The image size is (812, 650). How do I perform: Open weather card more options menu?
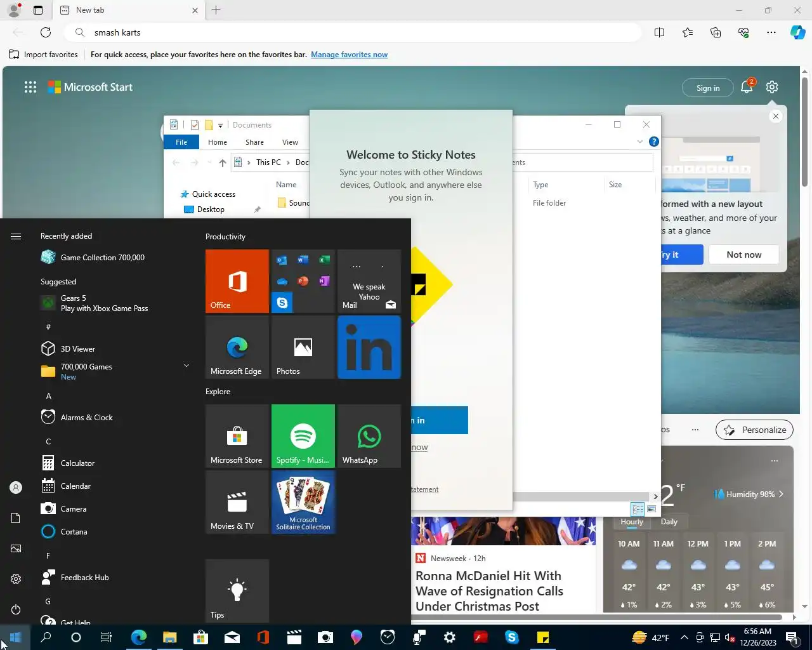coord(774,461)
